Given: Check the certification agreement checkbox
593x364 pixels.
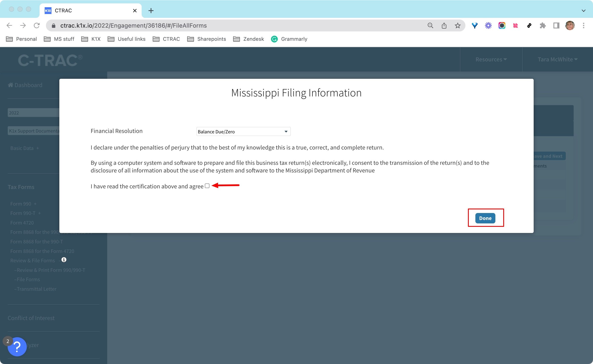Looking at the screenshot, I should 207,186.
